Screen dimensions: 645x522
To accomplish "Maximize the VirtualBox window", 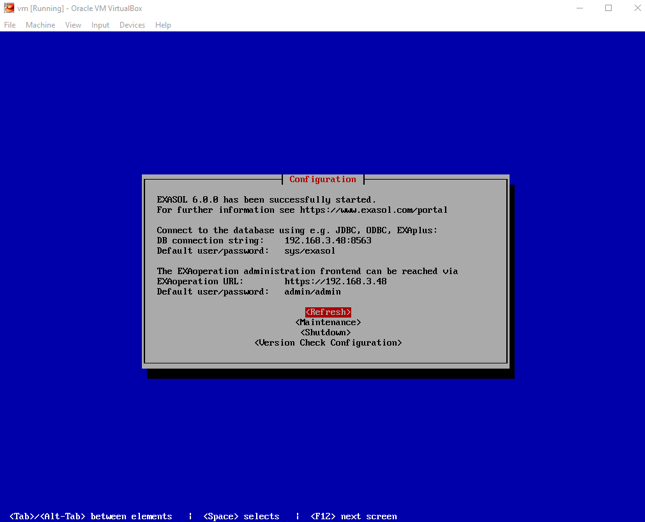I will 608,8.
